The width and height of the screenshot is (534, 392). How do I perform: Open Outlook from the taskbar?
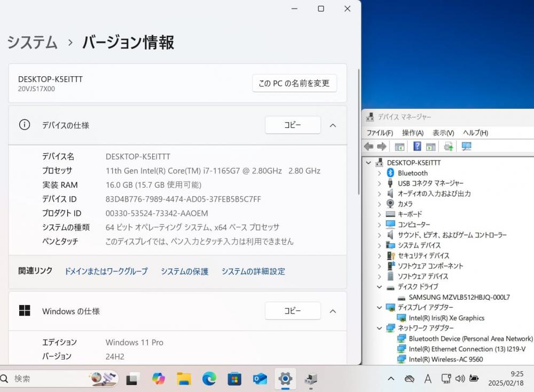click(260, 379)
